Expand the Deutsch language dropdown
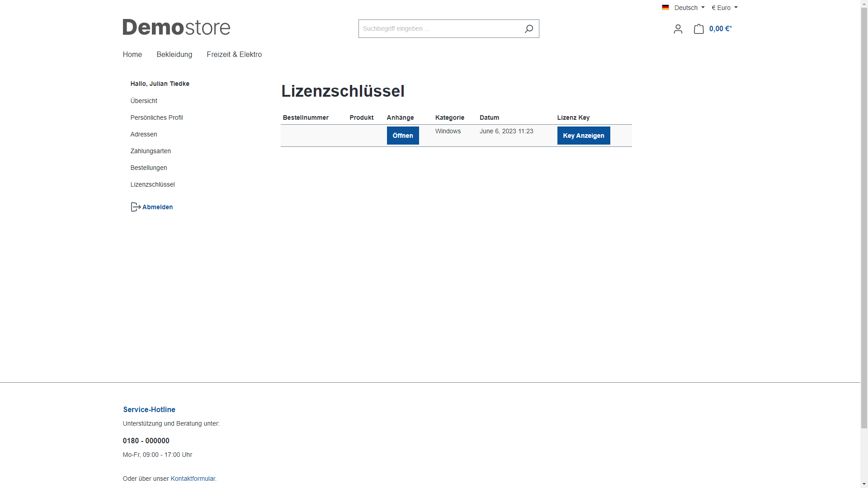868x488 pixels. [689, 8]
